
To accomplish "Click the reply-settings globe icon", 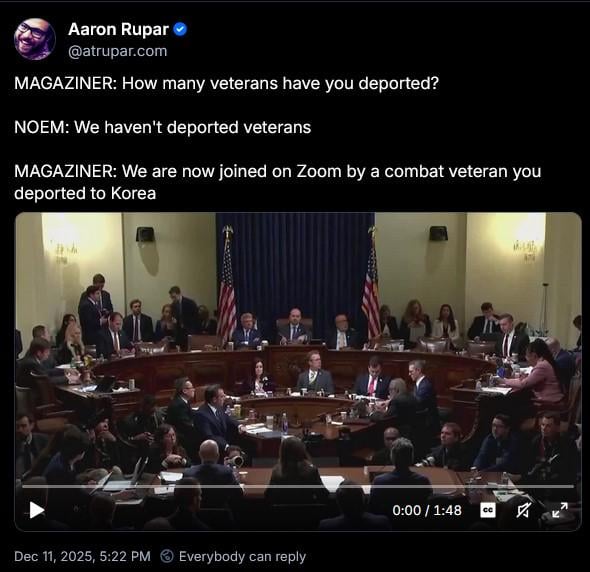I will pos(167,556).
